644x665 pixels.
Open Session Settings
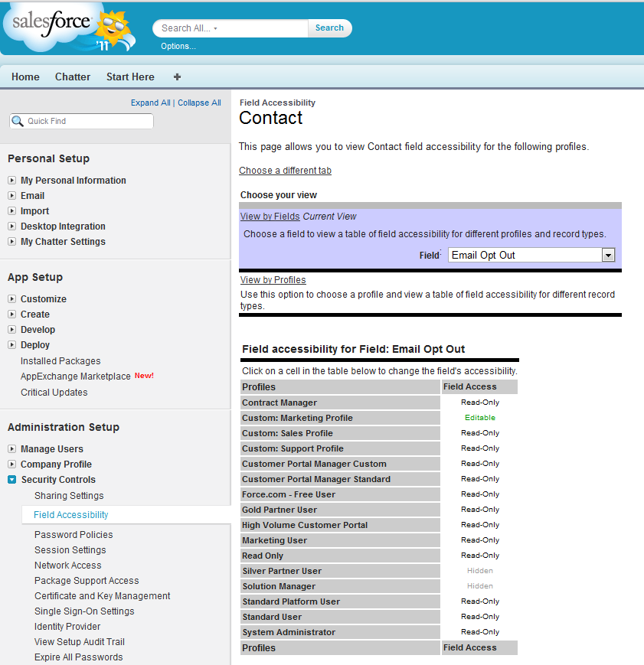(x=70, y=550)
